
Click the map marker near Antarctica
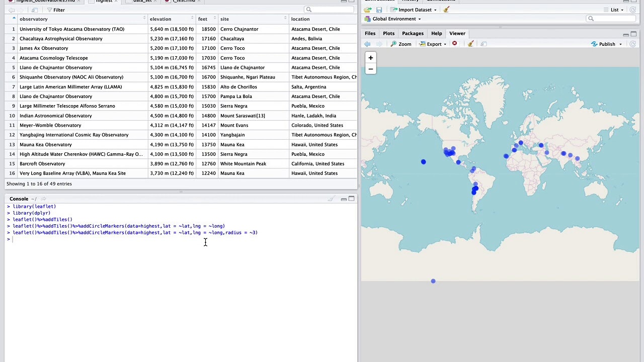coord(433,281)
